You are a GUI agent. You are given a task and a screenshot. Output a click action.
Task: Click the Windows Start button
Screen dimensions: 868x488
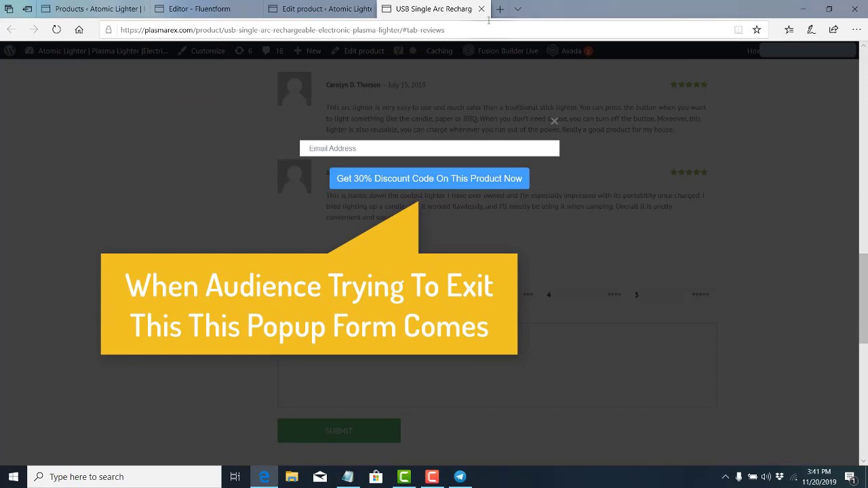[x=14, y=476]
